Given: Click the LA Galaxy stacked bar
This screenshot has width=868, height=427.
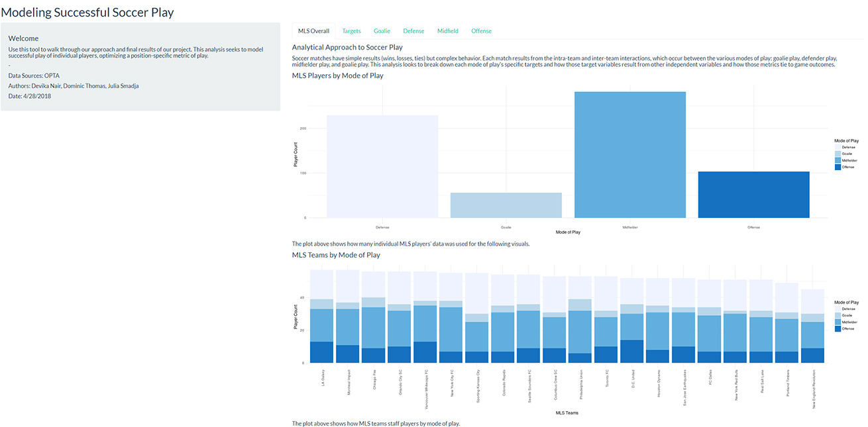Looking at the screenshot, I should click(321, 316).
